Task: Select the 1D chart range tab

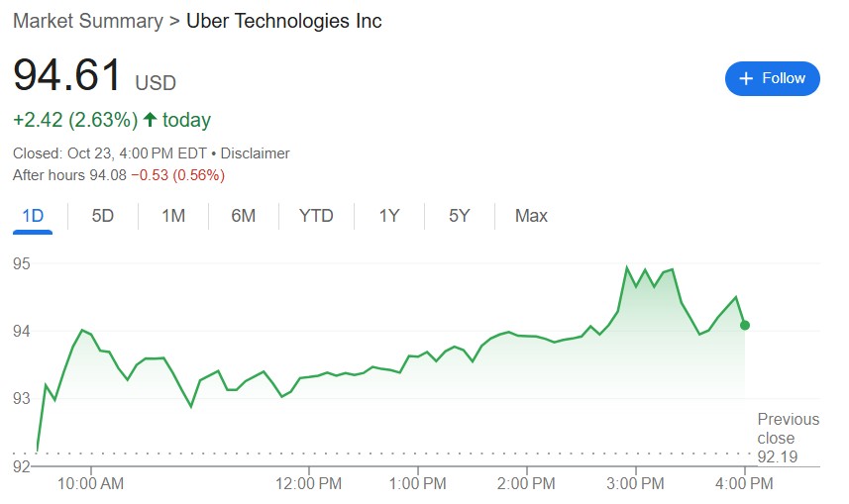Action: (x=33, y=216)
